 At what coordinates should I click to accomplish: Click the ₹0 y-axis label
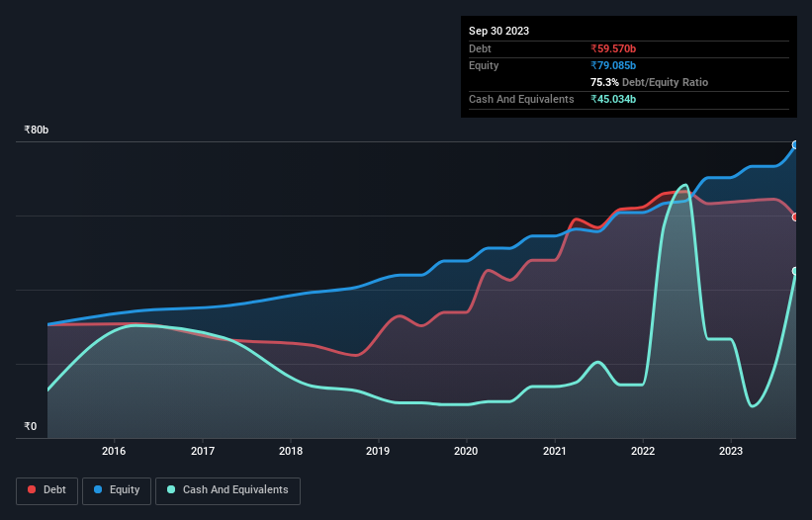coord(30,426)
